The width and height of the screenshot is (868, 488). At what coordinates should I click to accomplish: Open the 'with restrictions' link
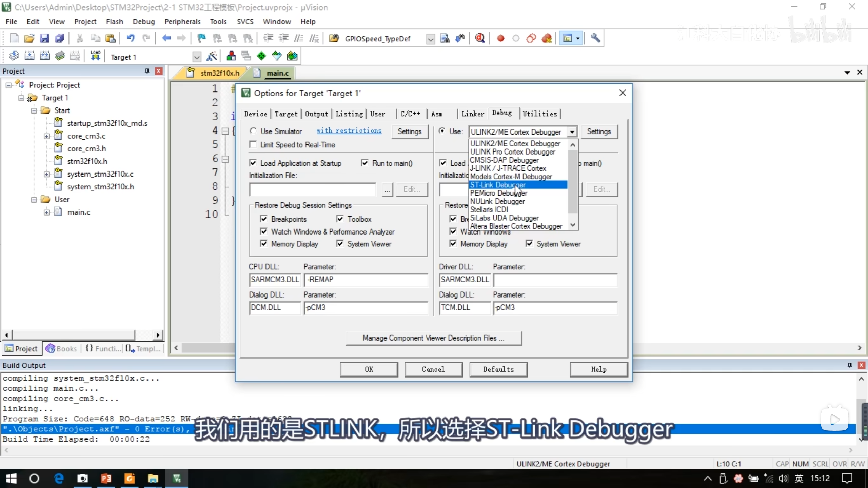pos(349,131)
